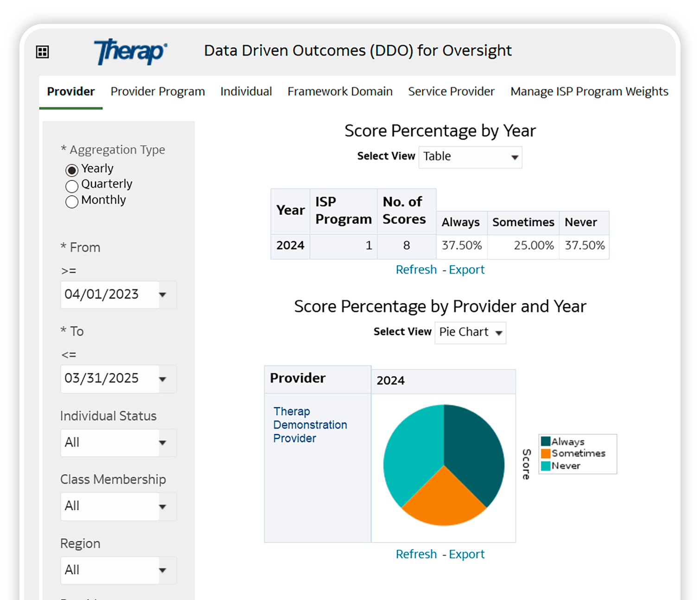Switch to the Provider Program tab
This screenshot has width=700, height=600.
[158, 91]
